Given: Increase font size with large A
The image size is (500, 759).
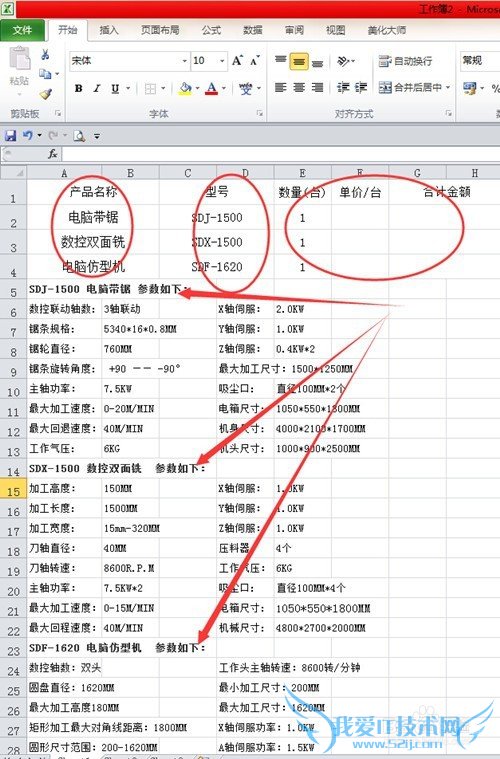Looking at the screenshot, I should 237,61.
